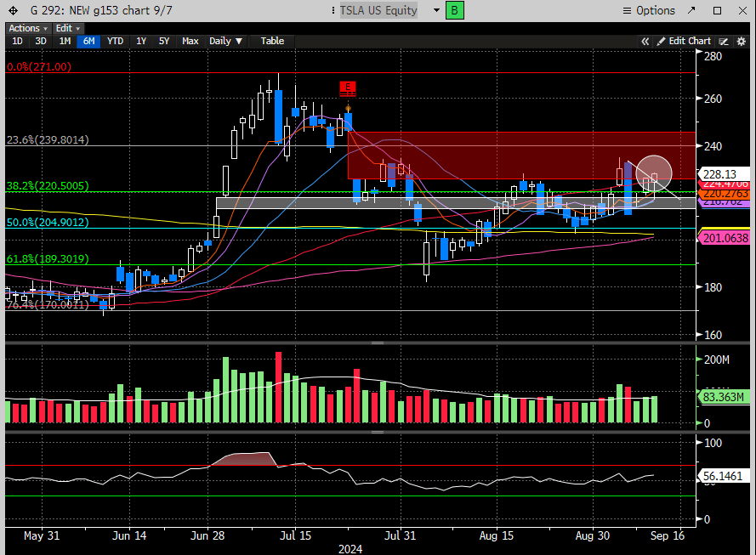Click the vertical dots icon before ticker field
Image resolution: width=756 pixels, height=555 pixels.
click(x=333, y=10)
